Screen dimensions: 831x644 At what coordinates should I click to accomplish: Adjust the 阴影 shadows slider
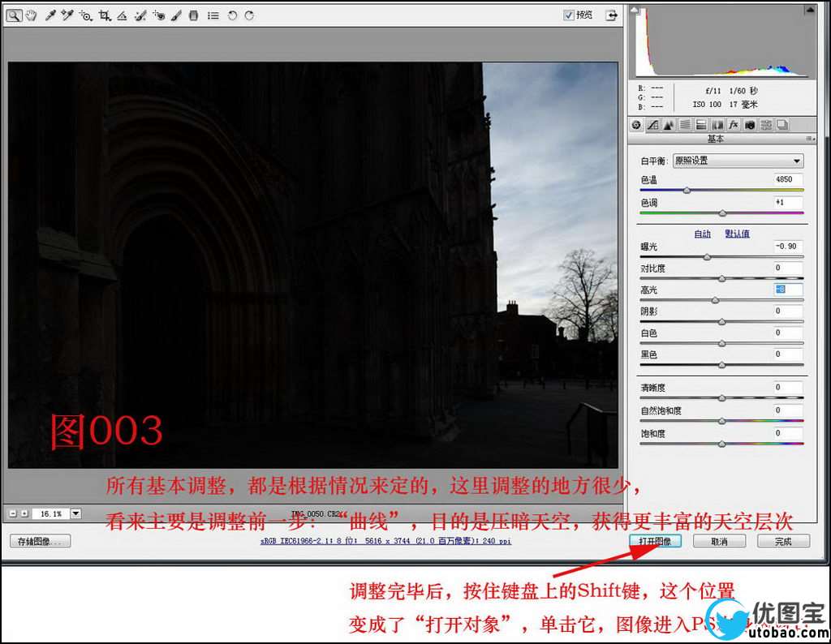(x=721, y=321)
